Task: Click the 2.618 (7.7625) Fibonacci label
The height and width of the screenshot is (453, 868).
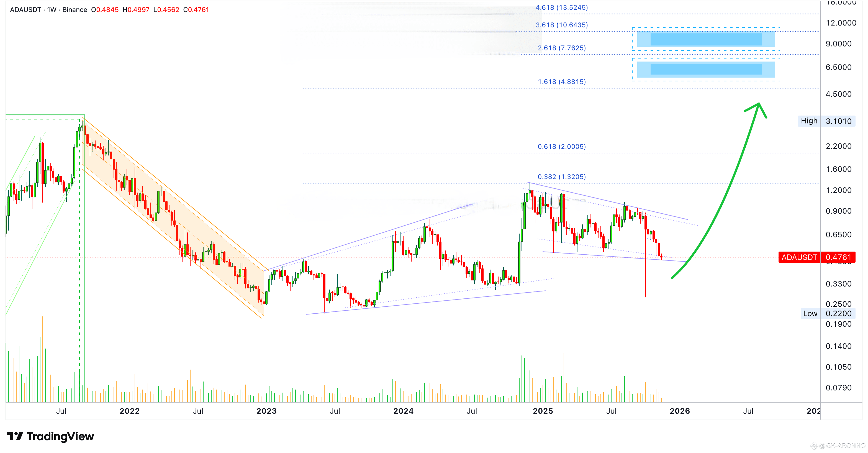Action: click(x=561, y=48)
